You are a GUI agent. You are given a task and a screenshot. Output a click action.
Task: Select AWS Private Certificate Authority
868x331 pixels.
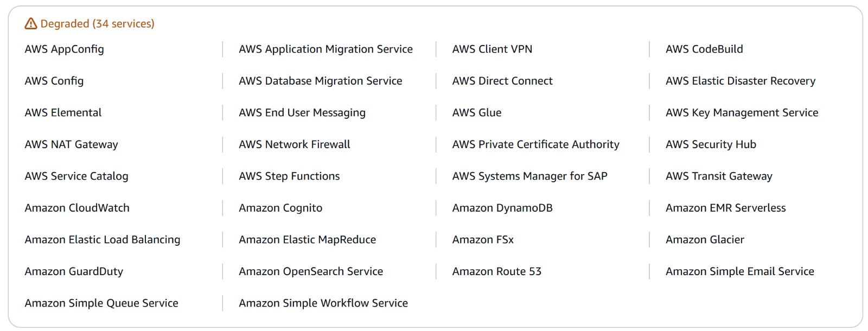point(535,144)
